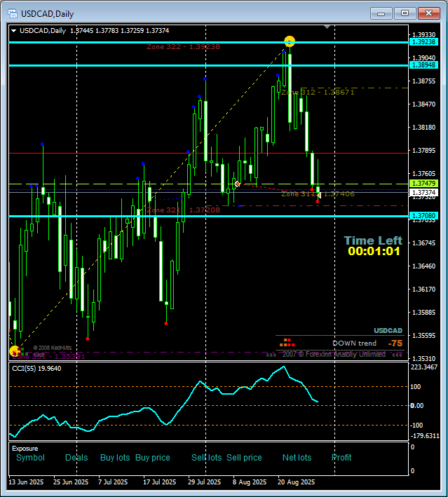Click the Zone 312 - 1.38671 label

(318, 93)
